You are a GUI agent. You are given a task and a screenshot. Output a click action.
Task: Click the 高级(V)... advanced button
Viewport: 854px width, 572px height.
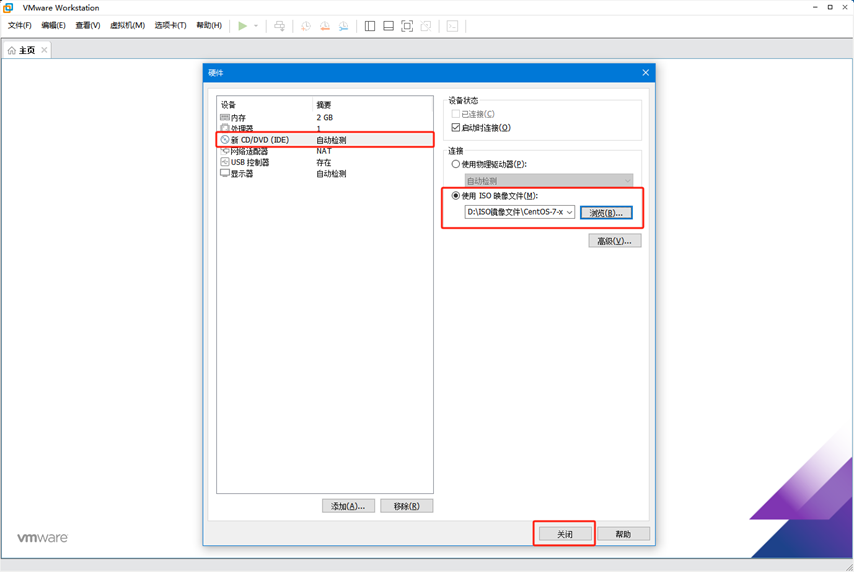[615, 241]
